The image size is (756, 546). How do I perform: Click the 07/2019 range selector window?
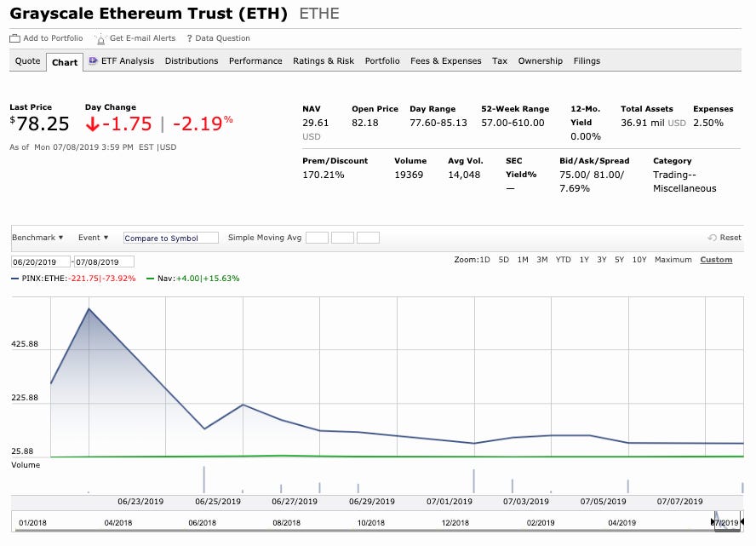pos(727,521)
